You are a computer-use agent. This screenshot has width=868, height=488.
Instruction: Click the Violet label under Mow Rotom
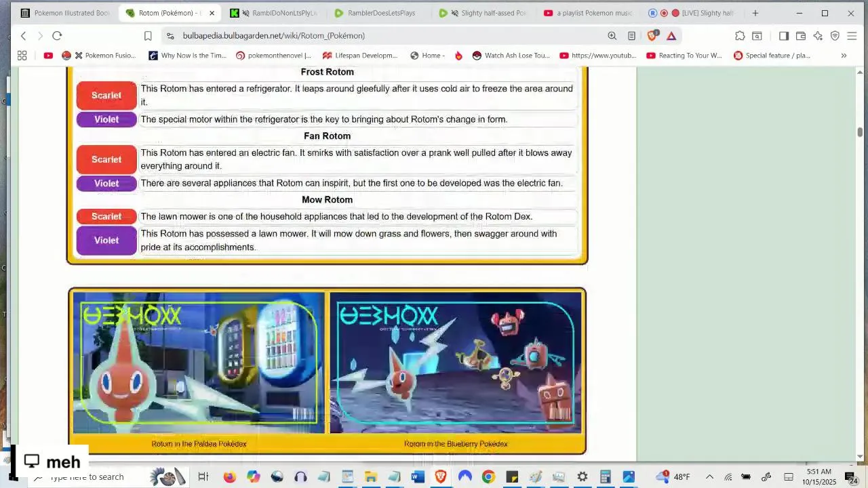(x=106, y=241)
